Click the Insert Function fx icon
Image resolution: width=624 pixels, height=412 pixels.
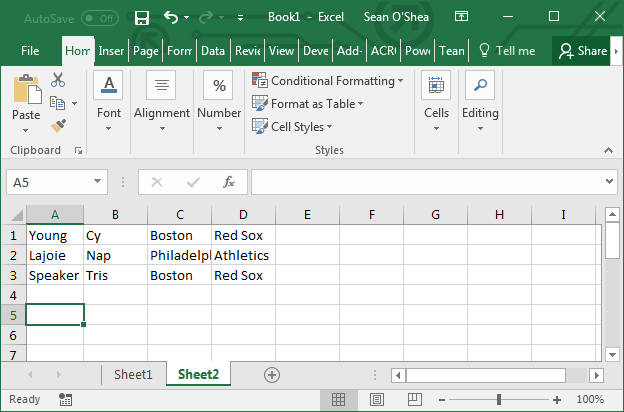(229, 182)
